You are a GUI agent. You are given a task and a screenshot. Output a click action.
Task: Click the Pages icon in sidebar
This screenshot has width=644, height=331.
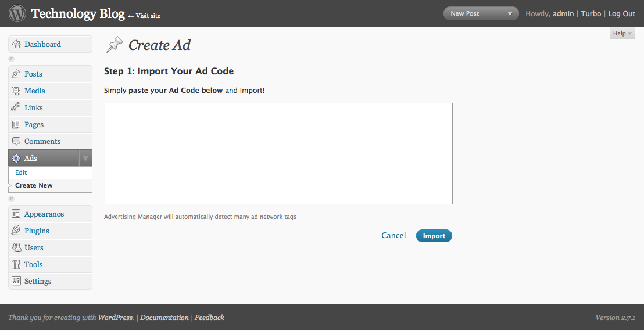point(16,125)
